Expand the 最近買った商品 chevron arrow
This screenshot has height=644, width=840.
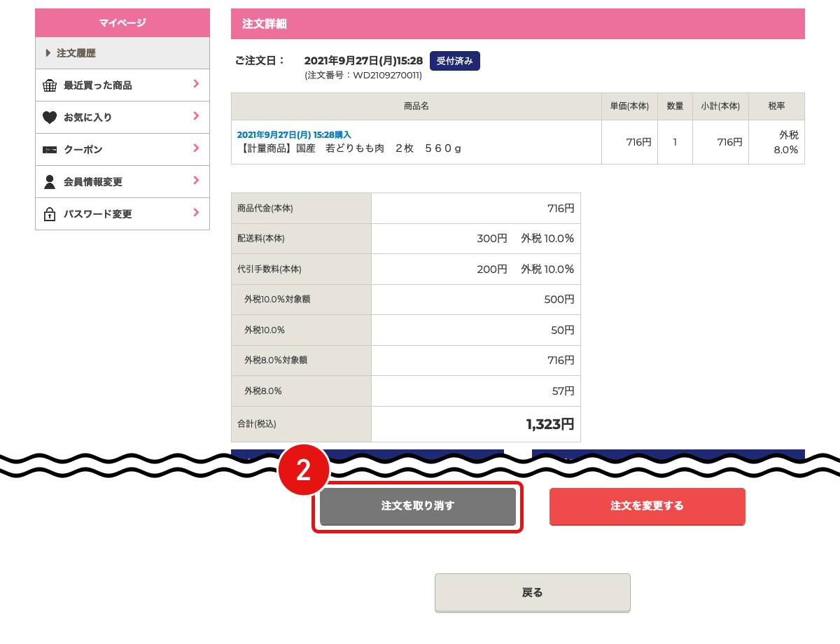196,85
